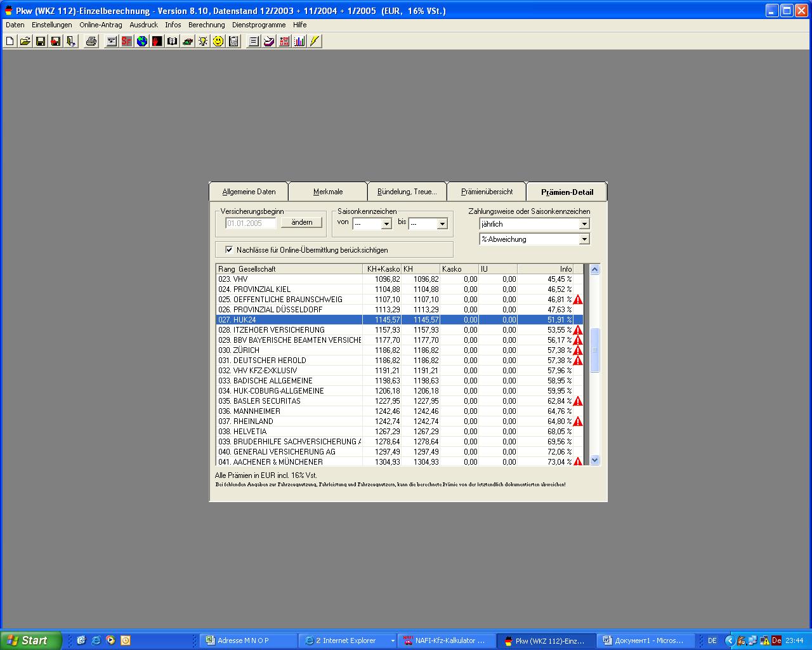This screenshot has height=650, width=812.
Task: Switch to Prämienübersicht tab
Action: 487,192
